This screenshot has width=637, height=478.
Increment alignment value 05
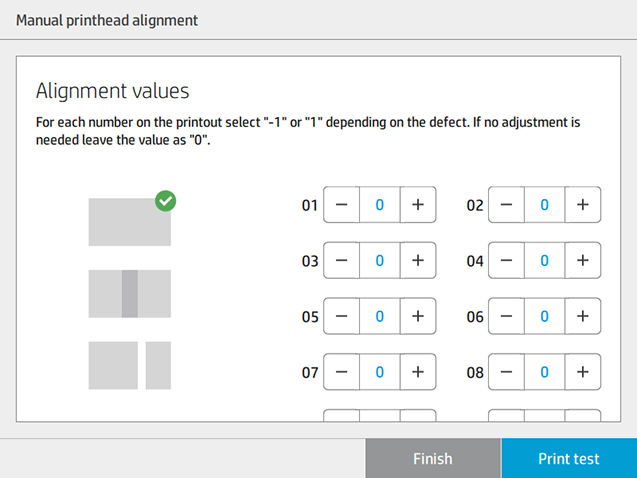[418, 317]
